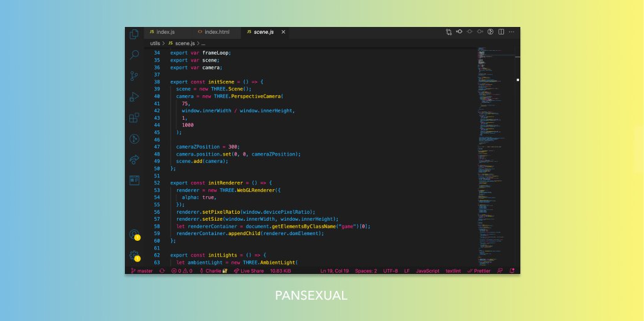
Task: Click the minimap scrollbar slider marker
Action: click(x=518, y=80)
